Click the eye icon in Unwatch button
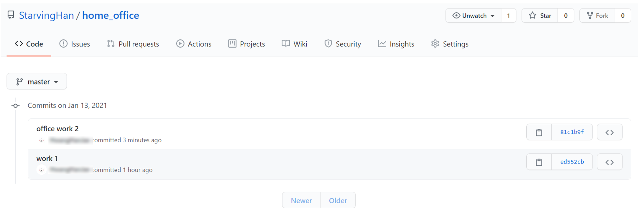Viewport: 644px width, 216px height. pyautogui.click(x=456, y=16)
